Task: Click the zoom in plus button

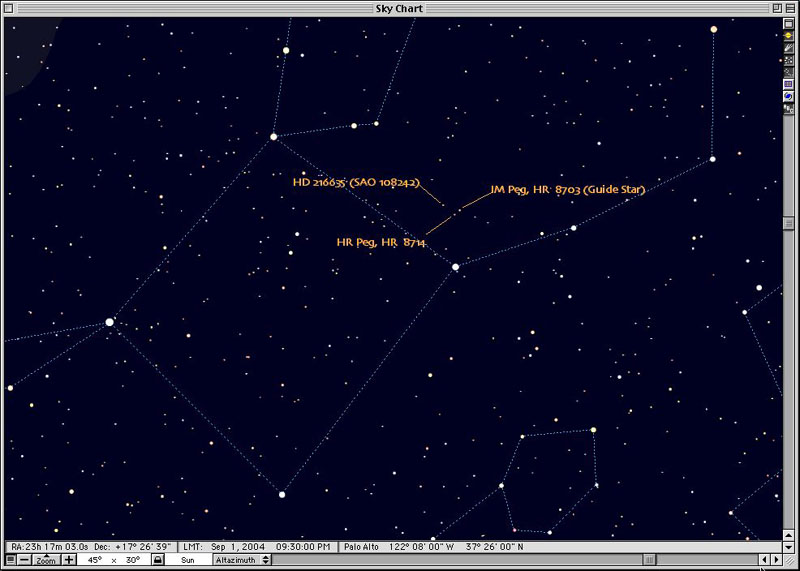Action: (x=69, y=560)
